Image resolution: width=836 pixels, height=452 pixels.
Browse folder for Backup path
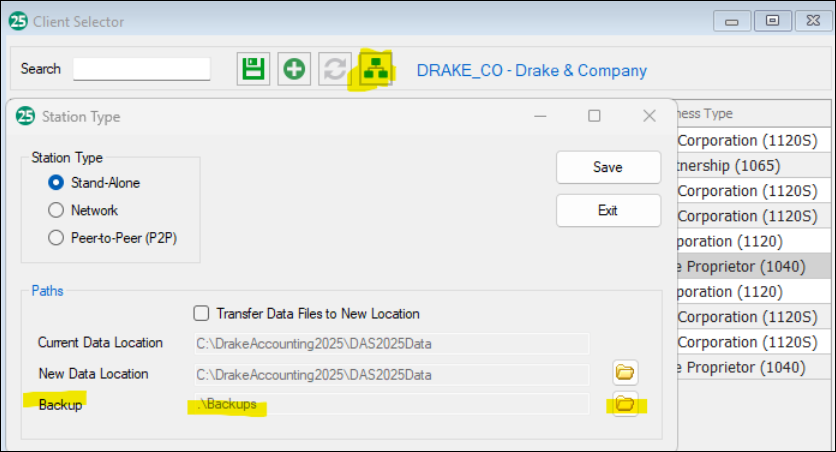coord(625,403)
